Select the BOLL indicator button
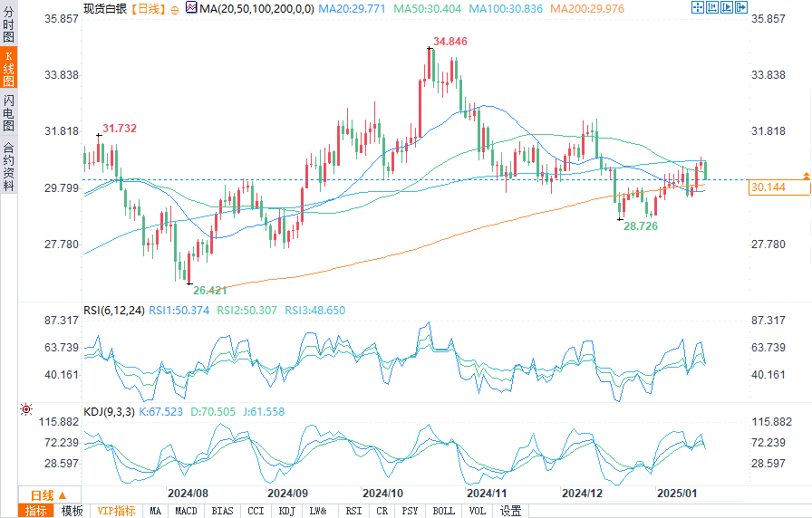Image resolution: width=812 pixels, height=518 pixels. (x=444, y=511)
